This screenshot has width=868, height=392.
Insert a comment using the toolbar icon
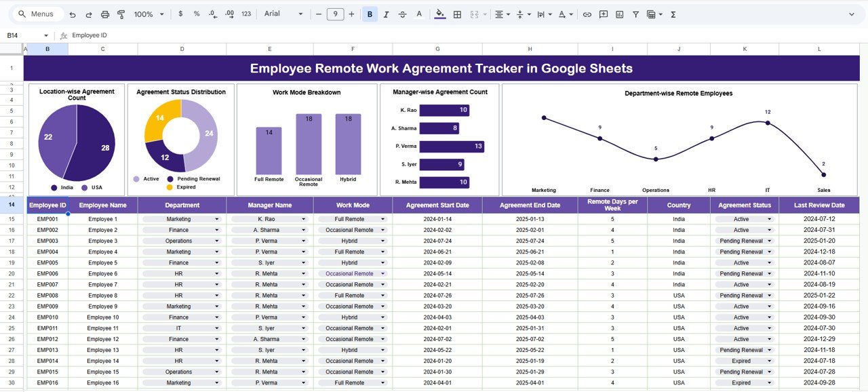603,14
